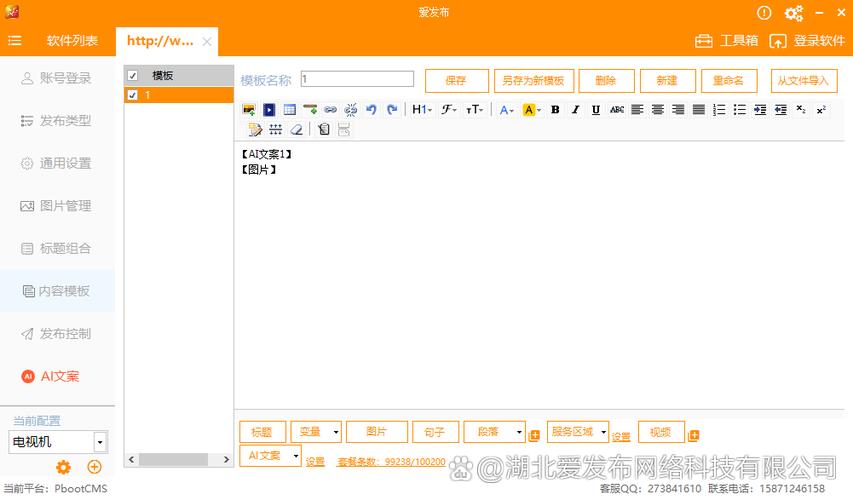Viewport: 853px width, 500px height.
Task: Click the superscript icon
Action: click(x=821, y=110)
